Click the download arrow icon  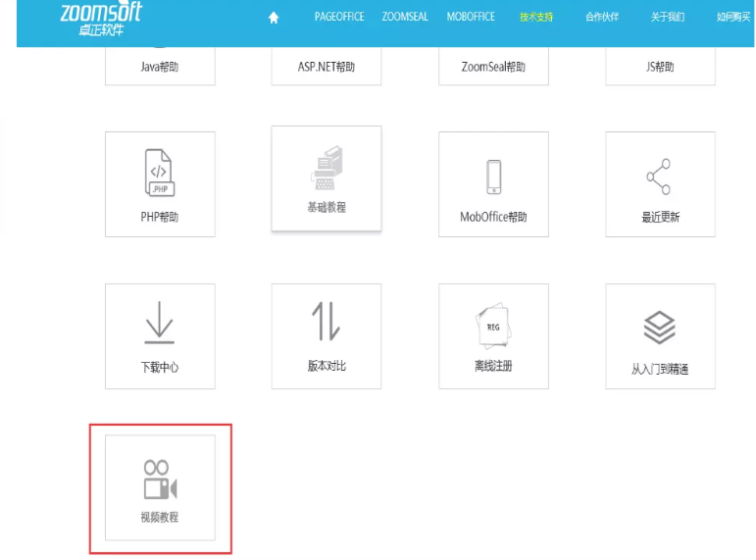click(159, 323)
